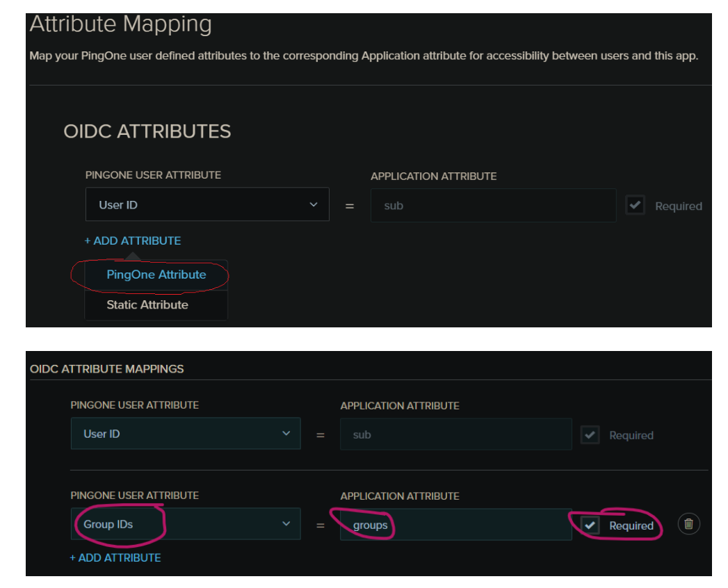Toggle Required checkbox for sub in OIDC Attribute Mappings
The image size is (728, 588).
click(x=590, y=435)
